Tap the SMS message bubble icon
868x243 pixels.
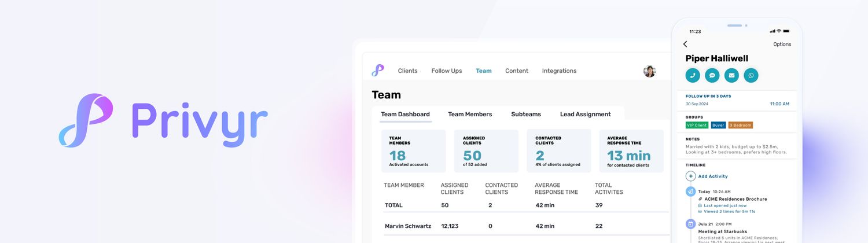click(x=712, y=75)
